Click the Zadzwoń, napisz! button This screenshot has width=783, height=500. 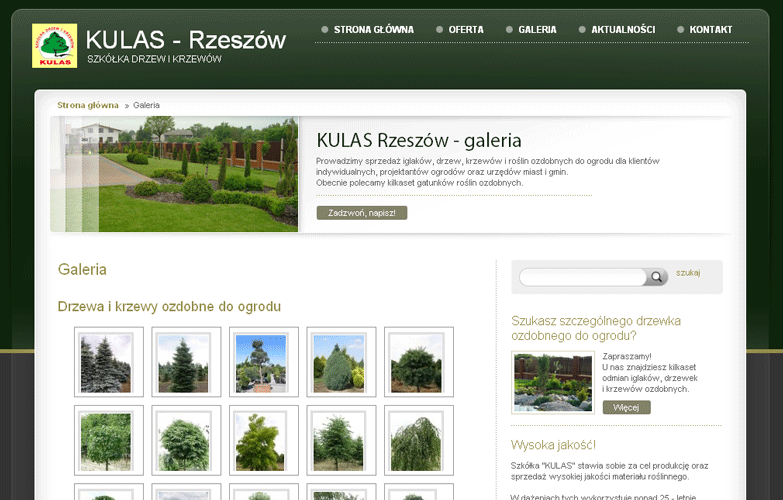tap(362, 213)
